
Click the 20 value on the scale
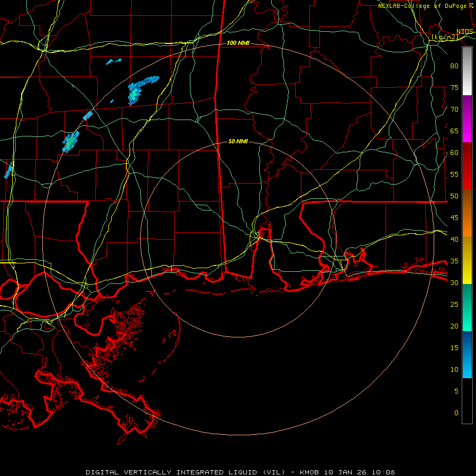(x=454, y=326)
